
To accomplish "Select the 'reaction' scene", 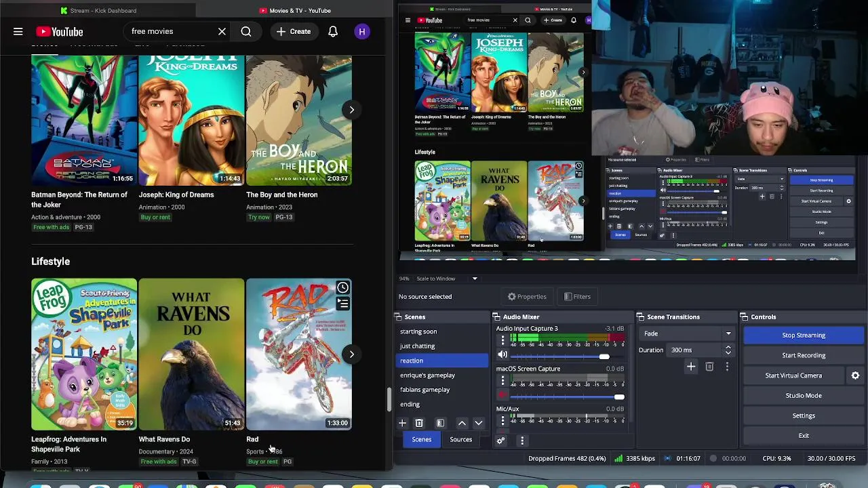I will pos(442,361).
